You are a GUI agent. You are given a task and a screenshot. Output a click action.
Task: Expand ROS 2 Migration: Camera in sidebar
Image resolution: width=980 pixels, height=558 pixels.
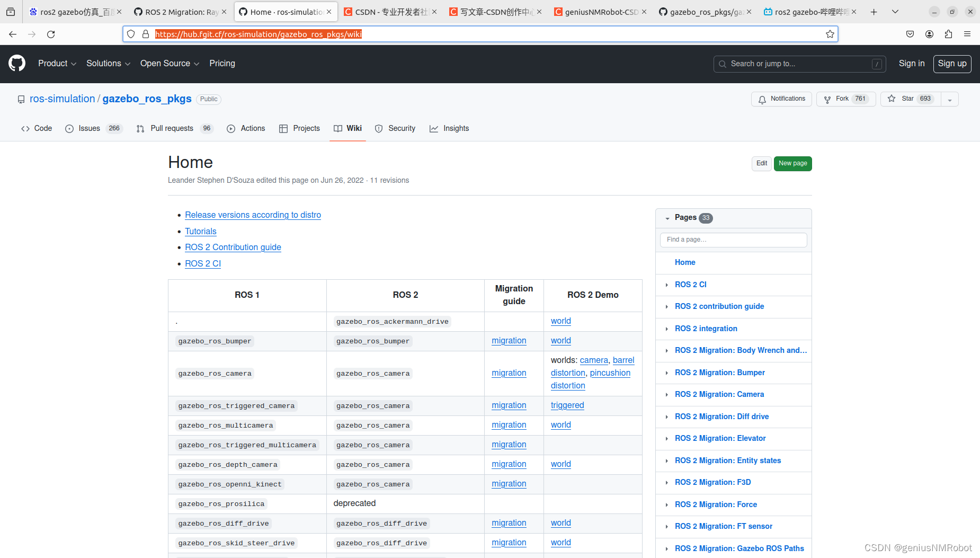tap(666, 394)
